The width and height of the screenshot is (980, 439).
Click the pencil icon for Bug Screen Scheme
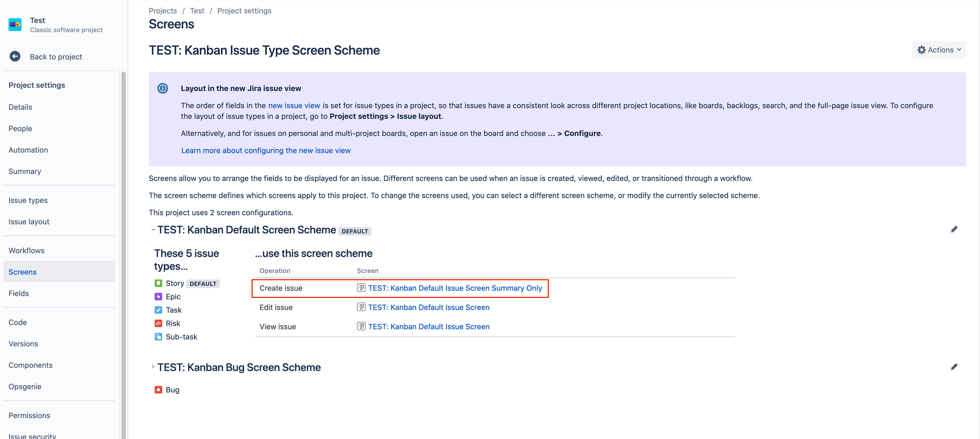coord(954,367)
